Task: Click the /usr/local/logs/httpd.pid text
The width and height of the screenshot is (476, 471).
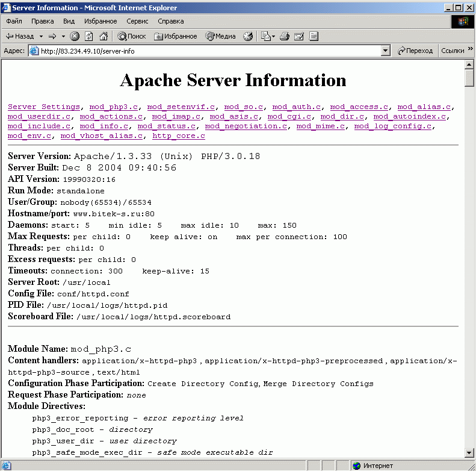Action: (107, 305)
